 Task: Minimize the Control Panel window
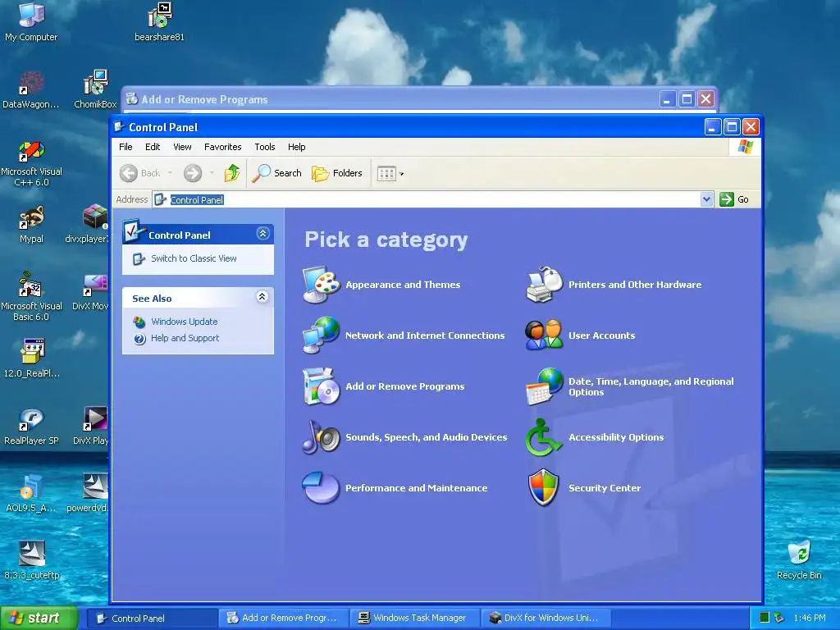712,127
